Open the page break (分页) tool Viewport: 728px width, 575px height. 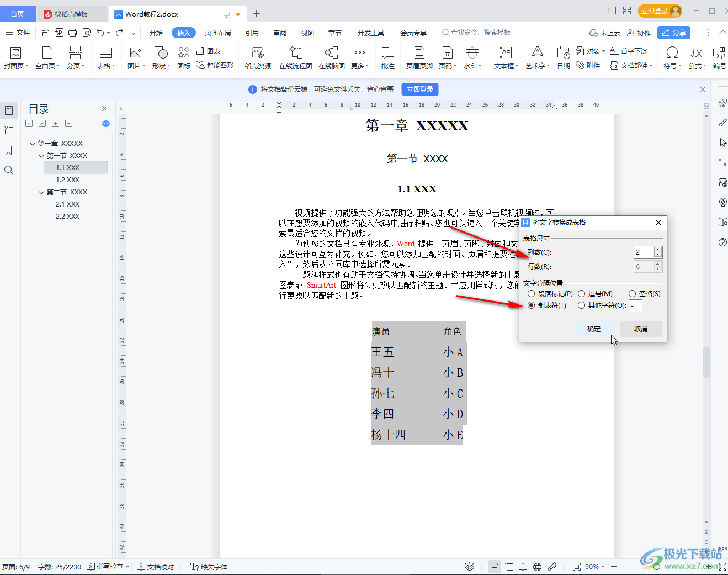tap(76, 58)
